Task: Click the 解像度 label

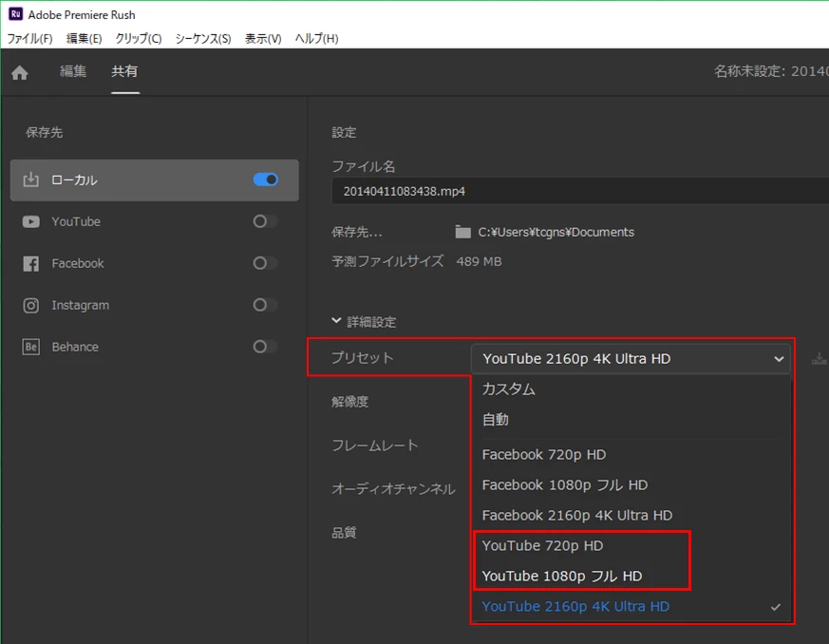Action: coord(350,402)
